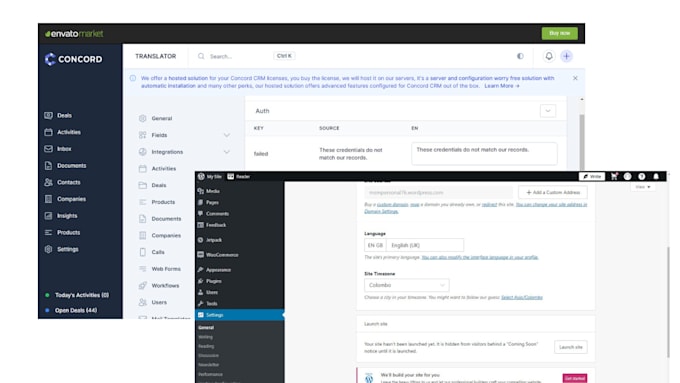Click the WordPress notifications bell icon
This screenshot has width=680, height=383.
[x=656, y=177]
